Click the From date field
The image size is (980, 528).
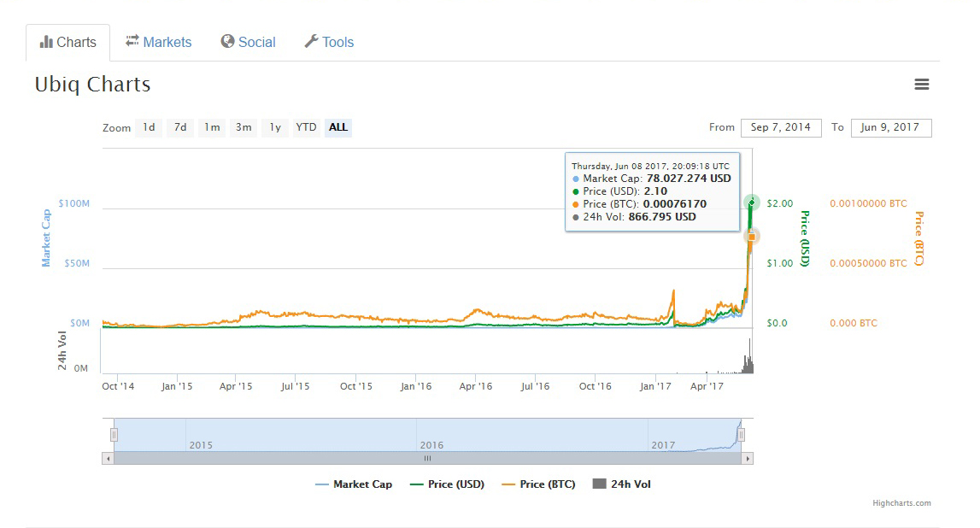[x=781, y=127]
